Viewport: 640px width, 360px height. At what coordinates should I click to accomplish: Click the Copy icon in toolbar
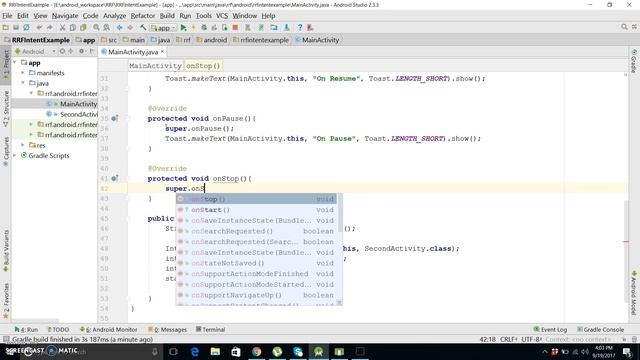[x=73, y=28]
